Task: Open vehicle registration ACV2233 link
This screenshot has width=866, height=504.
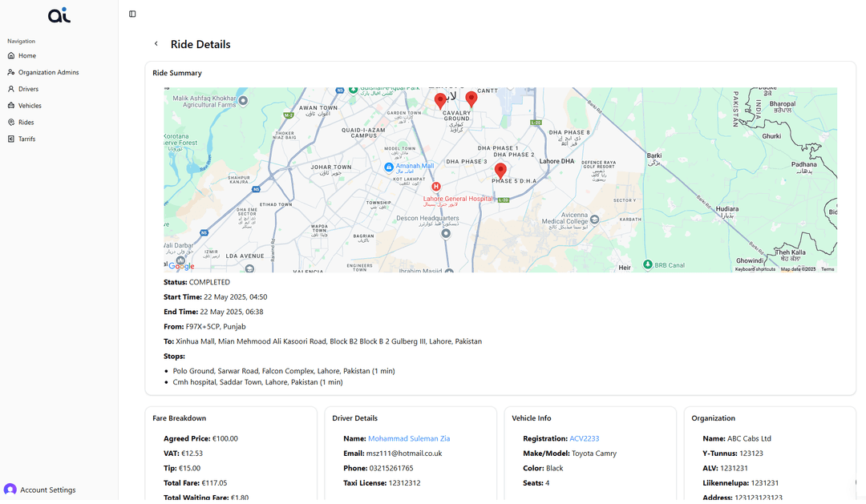Action: pos(585,438)
